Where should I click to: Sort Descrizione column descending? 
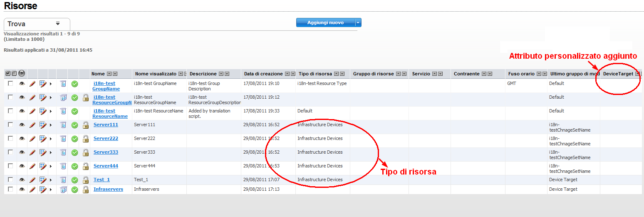pyautogui.click(x=227, y=74)
